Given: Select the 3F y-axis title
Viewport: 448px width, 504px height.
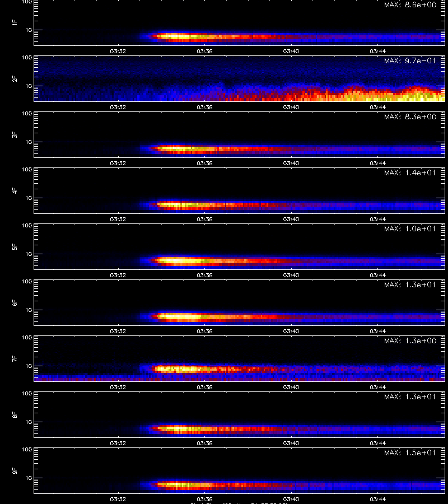Looking at the screenshot, I should [15, 134].
